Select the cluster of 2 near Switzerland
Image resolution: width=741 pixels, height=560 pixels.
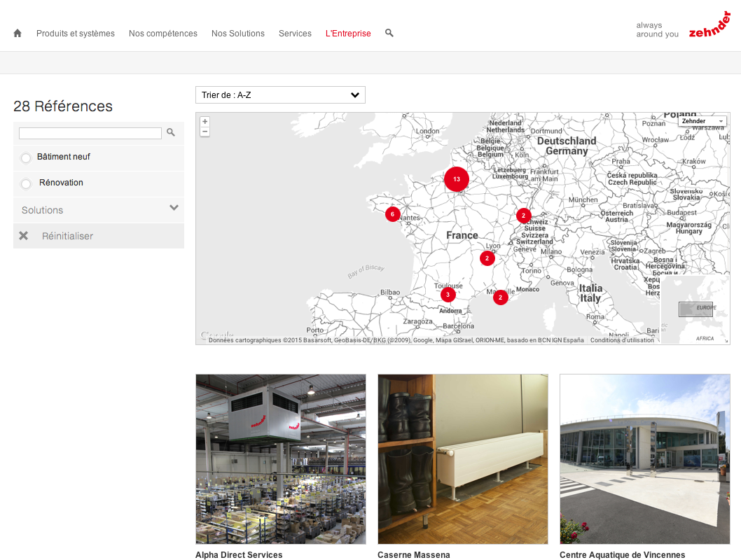pyautogui.click(x=523, y=216)
